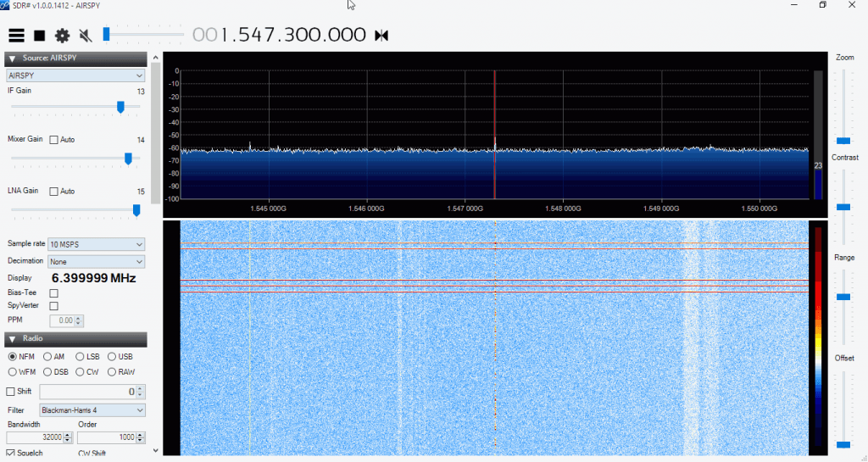Collapse the Radio panel
Screen dimensions: 868x462
click(x=12, y=338)
